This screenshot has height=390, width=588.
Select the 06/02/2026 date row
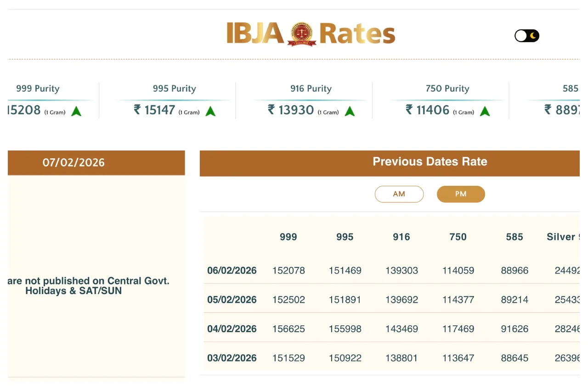(x=232, y=270)
